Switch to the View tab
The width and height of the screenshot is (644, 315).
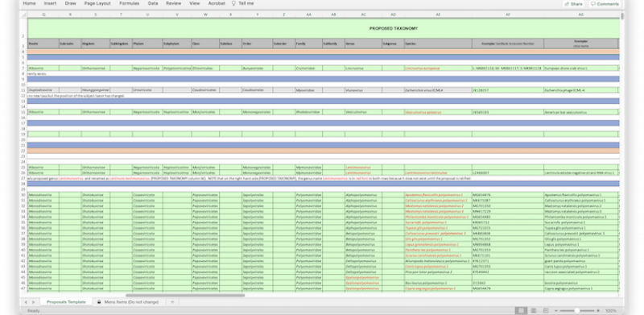pos(195,3)
